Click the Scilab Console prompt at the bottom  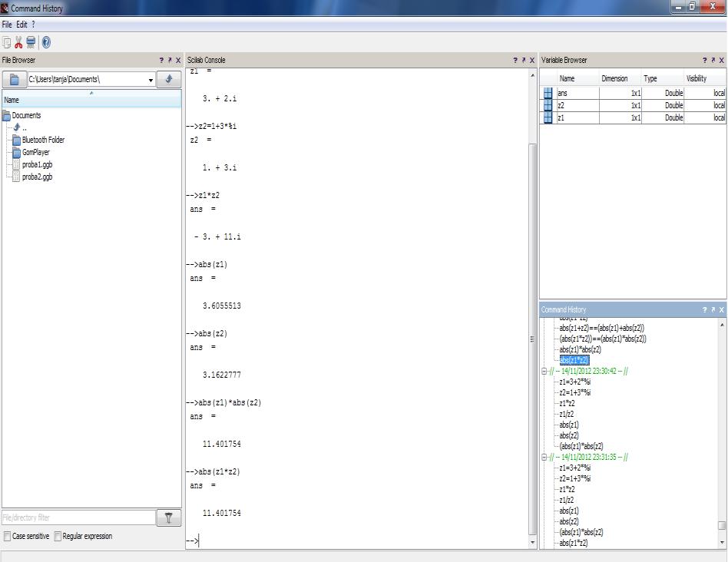tap(193, 541)
